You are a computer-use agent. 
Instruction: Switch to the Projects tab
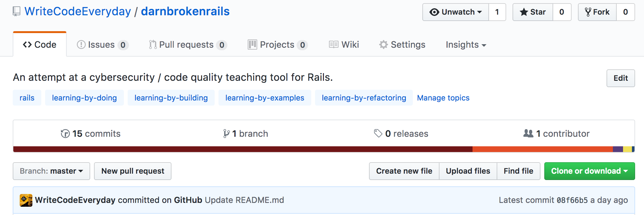pos(278,45)
